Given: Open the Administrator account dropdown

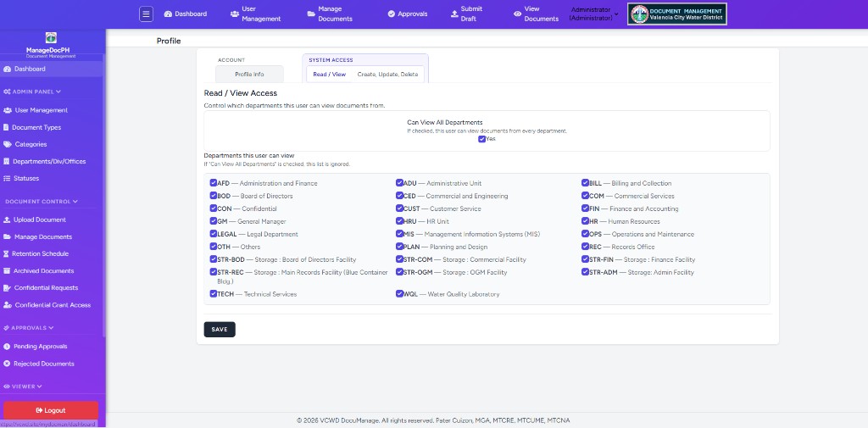Looking at the screenshot, I should (594, 14).
